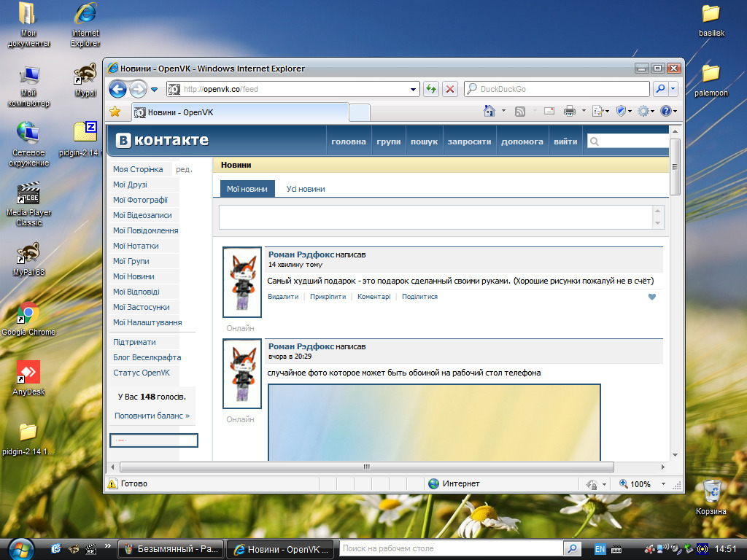Open 'пошук' in the site header

click(x=424, y=141)
